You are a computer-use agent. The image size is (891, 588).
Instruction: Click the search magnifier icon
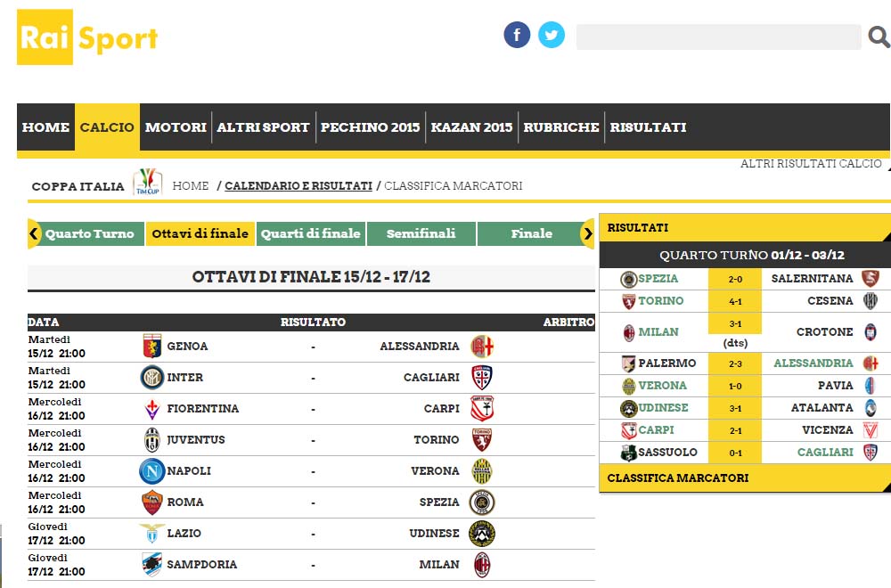click(879, 37)
